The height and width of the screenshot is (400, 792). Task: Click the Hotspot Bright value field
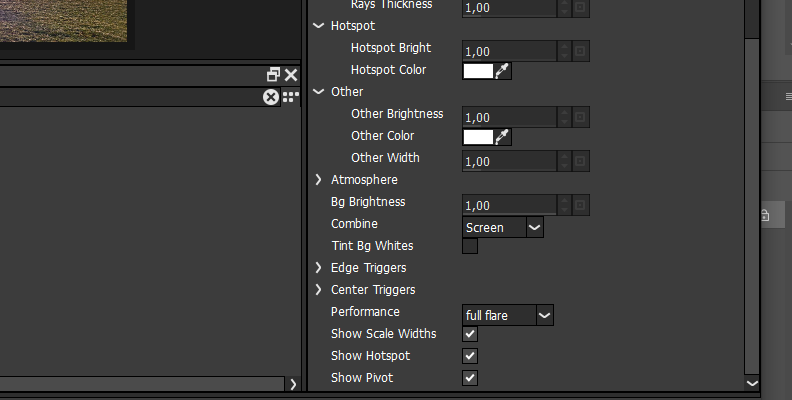click(x=509, y=51)
